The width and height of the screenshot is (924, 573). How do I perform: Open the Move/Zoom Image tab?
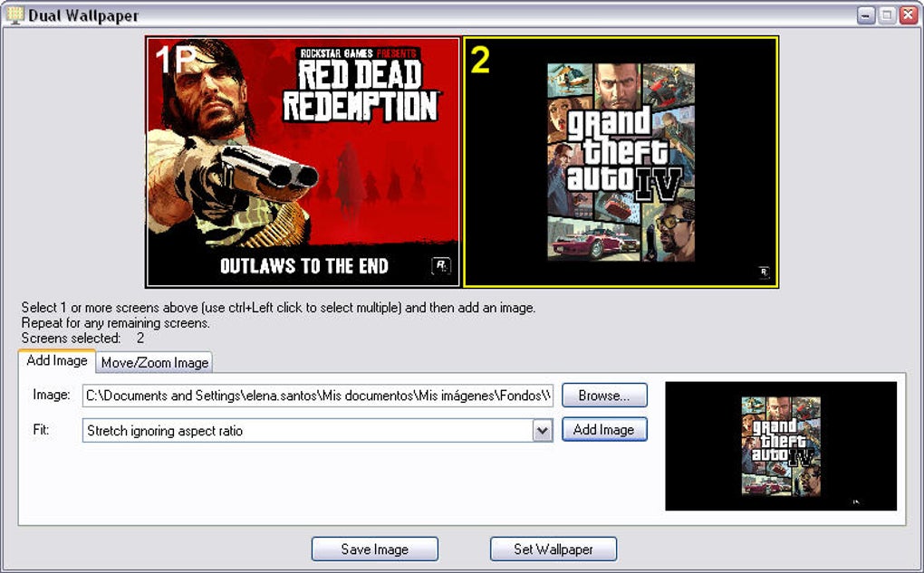tap(154, 362)
